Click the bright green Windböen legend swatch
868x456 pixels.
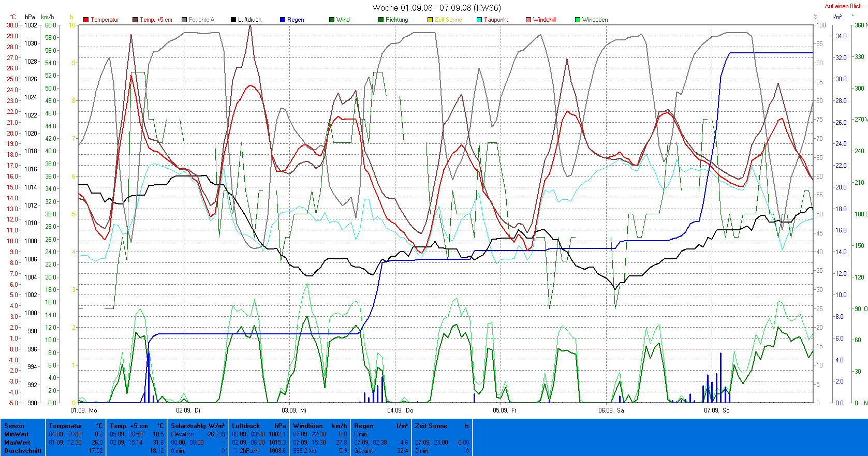[x=578, y=20]
